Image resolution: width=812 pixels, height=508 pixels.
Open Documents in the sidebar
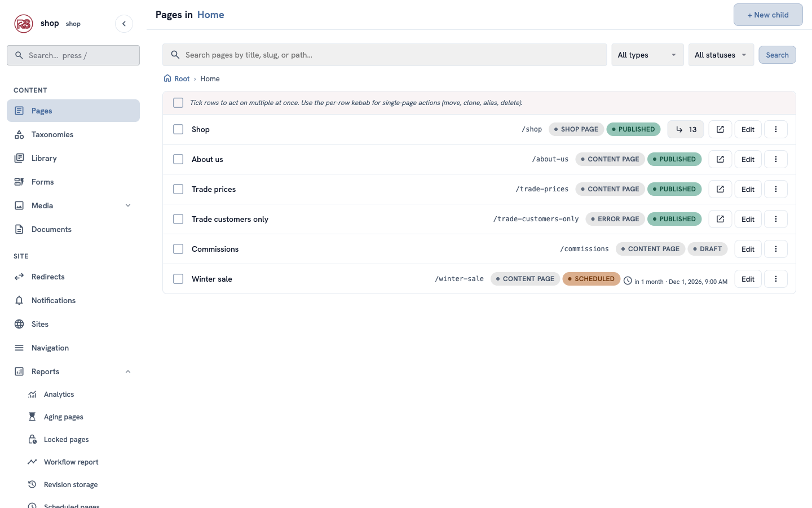click(x=73, y=229)
